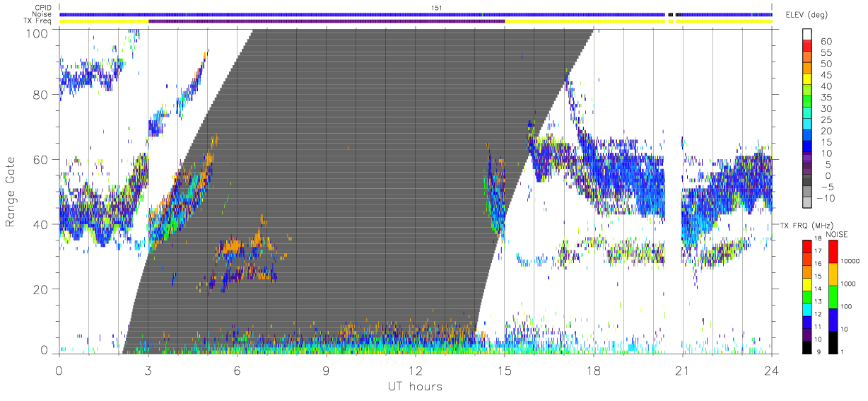This screenshot has height=401, width=868.
Task: Select the black 9–10 MHz TX FRQ swatch
Action: click(807, 347)
